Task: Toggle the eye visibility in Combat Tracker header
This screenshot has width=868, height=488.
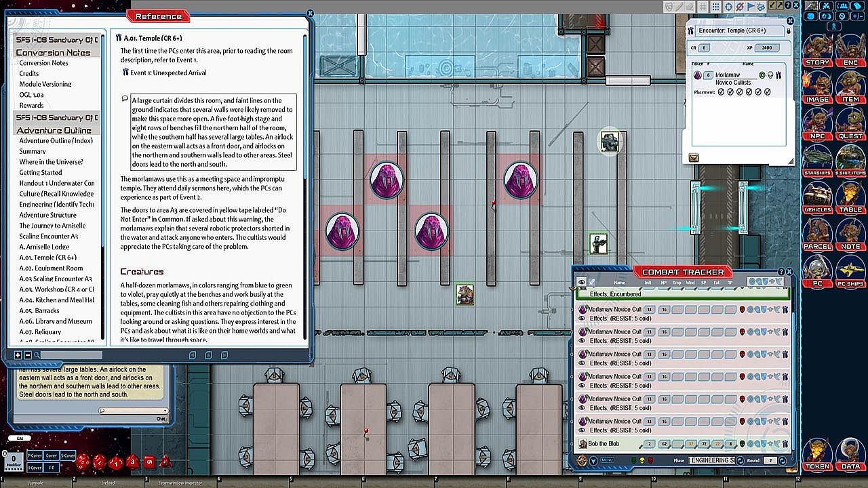Action: (581, 281)
